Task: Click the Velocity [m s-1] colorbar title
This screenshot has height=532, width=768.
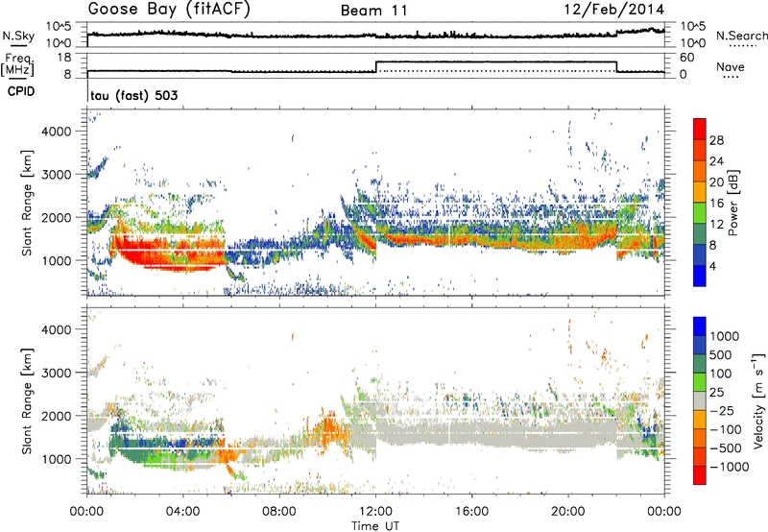Action: (x=758, y=400)
